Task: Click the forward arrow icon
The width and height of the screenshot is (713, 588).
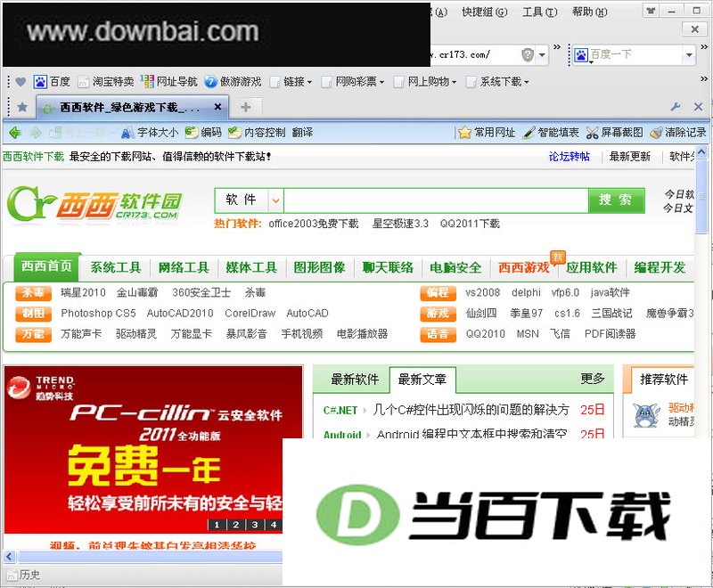Action: tap(36, 132)
